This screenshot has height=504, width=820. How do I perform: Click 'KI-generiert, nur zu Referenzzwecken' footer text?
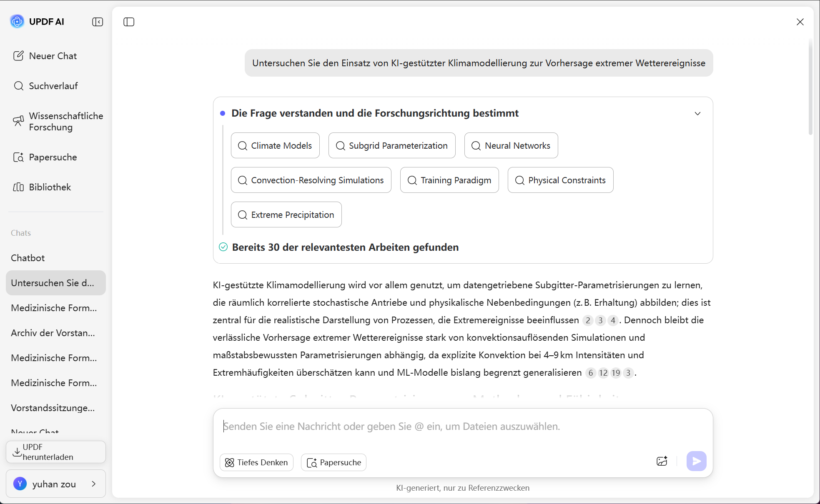pyautogui.click(x=463, y=488)
